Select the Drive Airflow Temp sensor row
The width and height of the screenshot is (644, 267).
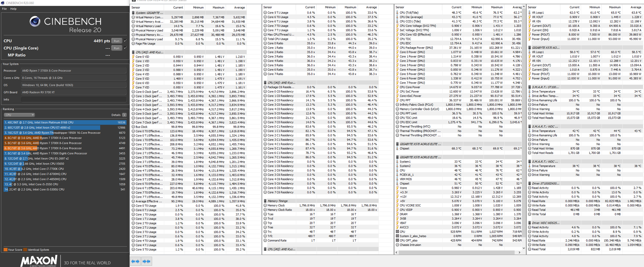[x=585, y=96]
